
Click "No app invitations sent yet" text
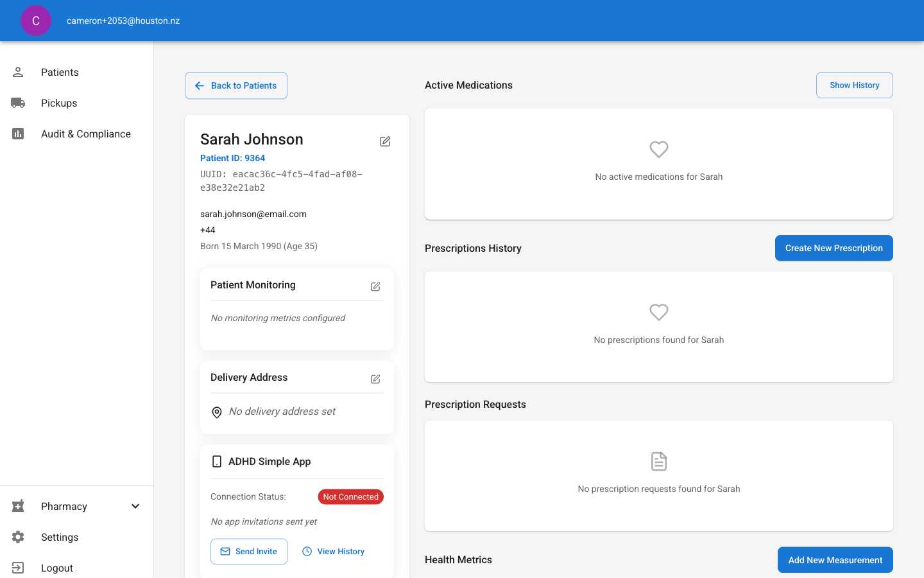pos(264,521)
